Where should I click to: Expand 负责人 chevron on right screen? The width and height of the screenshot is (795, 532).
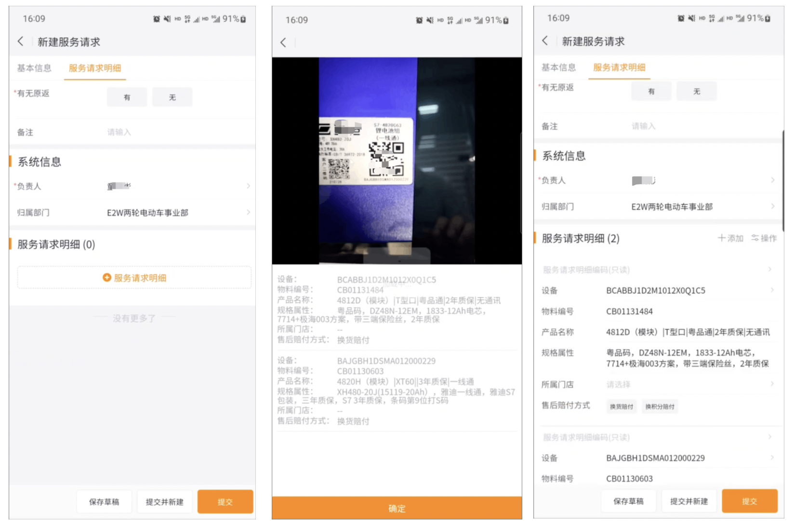point(773,180)
